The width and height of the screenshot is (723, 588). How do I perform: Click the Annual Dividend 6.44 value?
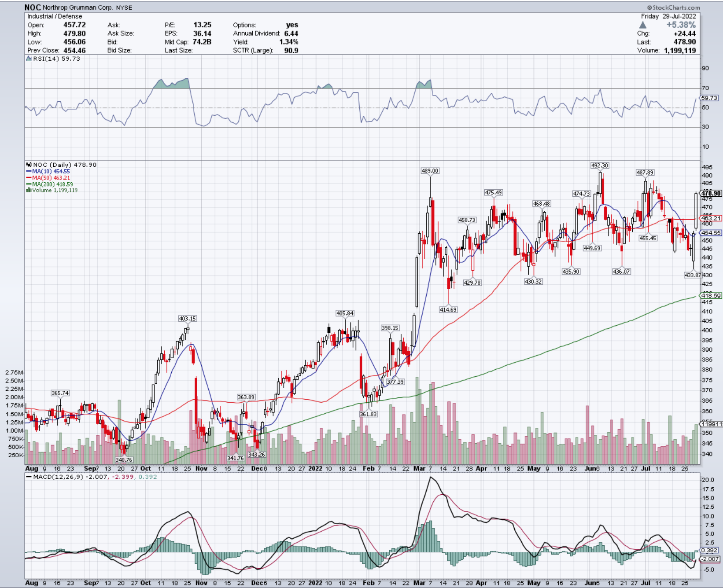(291, 33)
